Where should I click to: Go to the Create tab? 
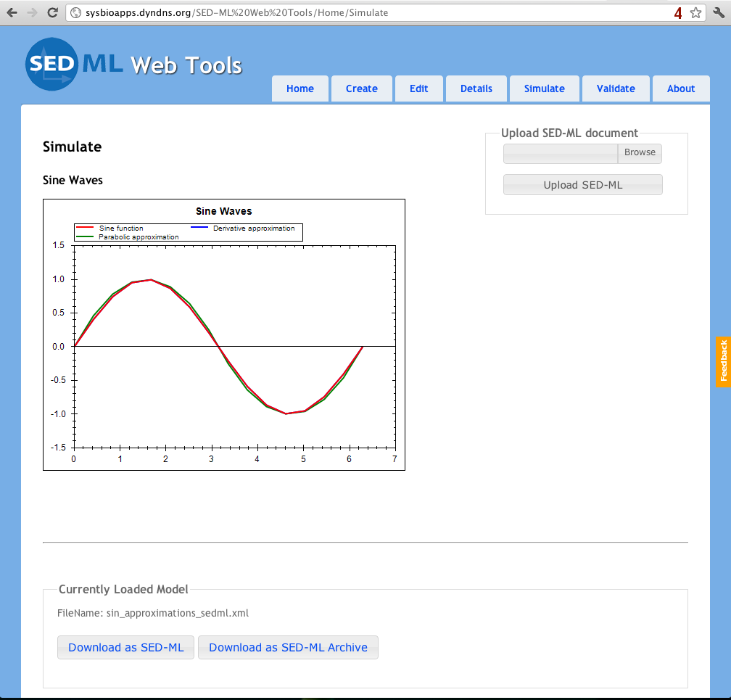click(361, 88)
